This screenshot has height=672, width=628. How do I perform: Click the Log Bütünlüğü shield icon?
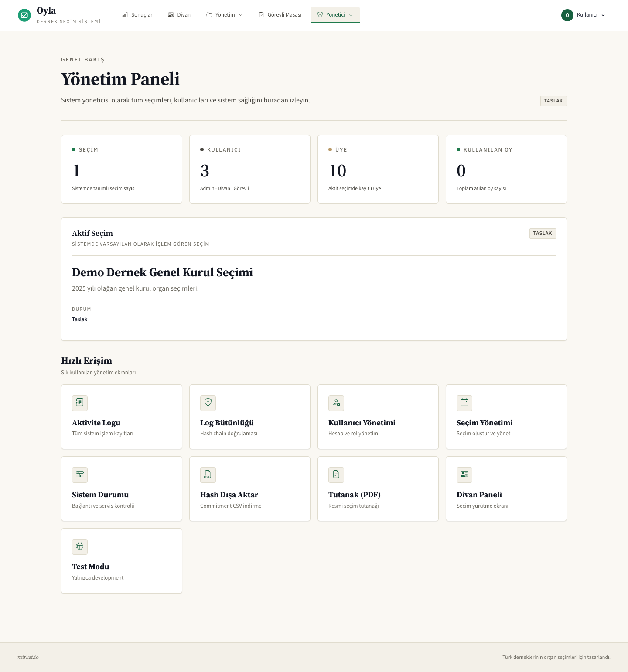[x=208, y=403]
